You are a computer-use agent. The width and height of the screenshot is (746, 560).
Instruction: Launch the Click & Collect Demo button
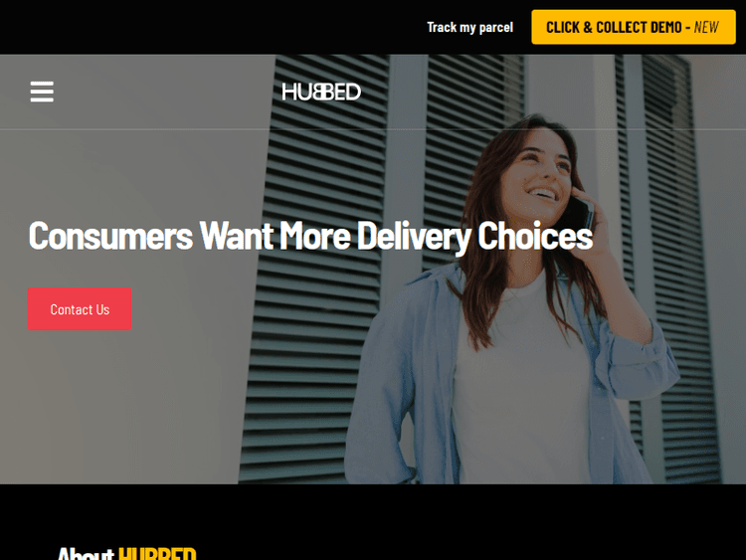click(634, 27)
